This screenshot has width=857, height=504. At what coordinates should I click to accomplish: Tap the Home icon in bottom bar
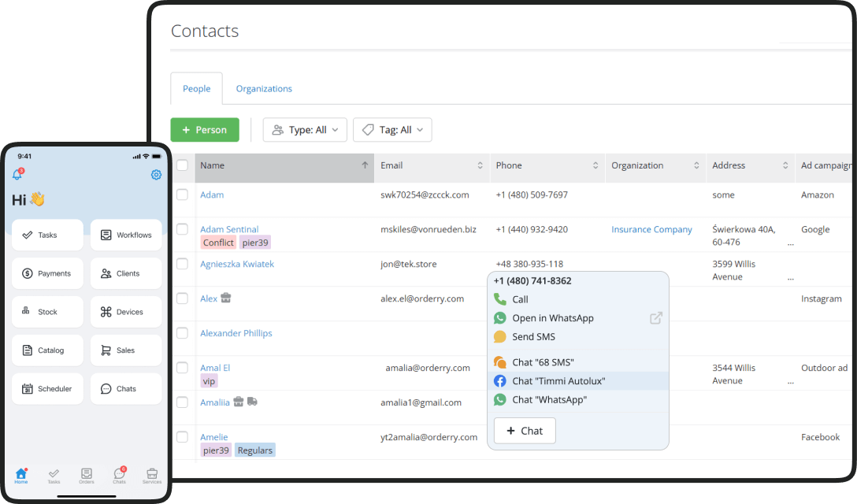pos(21,474)
